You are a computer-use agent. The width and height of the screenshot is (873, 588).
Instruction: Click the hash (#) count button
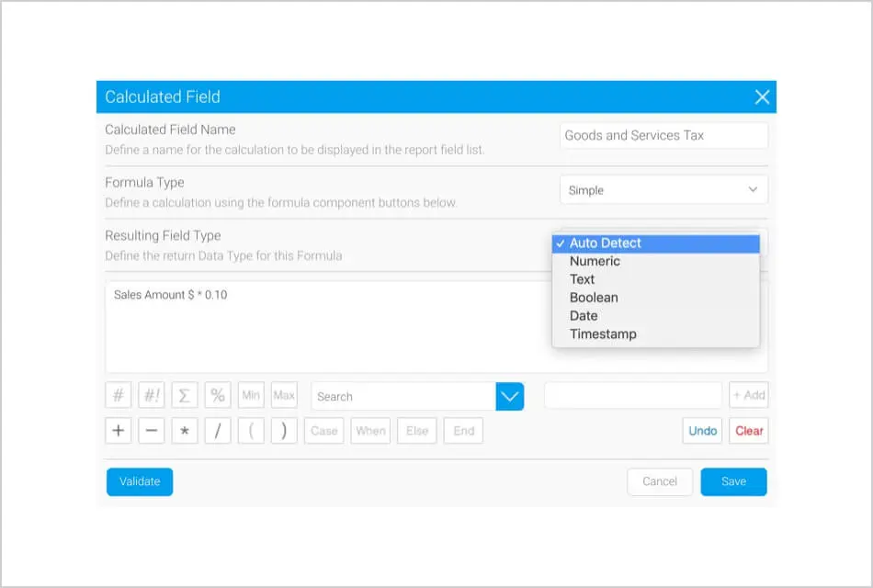pyautogui.click(x=118, y=396)
